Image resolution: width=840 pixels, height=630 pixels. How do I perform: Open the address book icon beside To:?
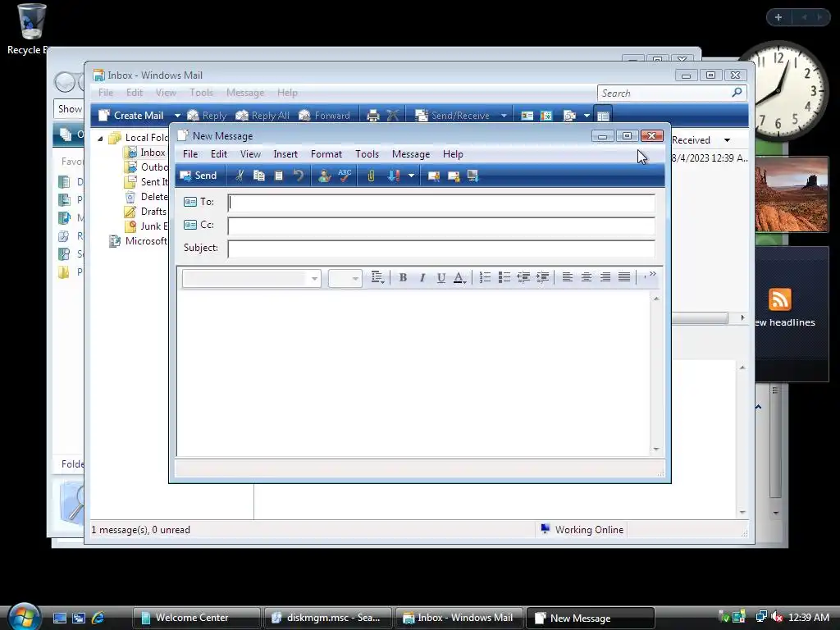pos(190,202)
